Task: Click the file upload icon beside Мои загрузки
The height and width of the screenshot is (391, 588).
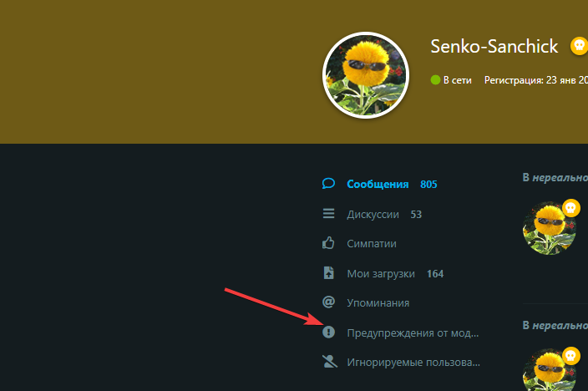Action: [328, 273]
